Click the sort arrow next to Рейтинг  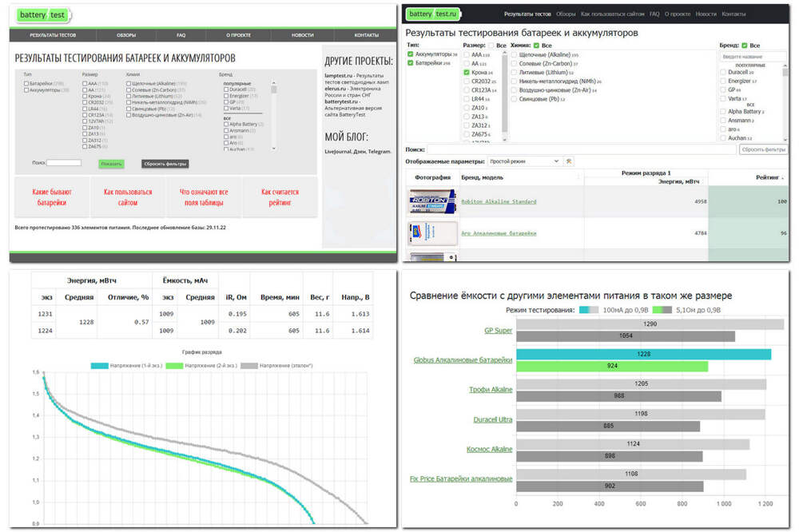point(782,178)
